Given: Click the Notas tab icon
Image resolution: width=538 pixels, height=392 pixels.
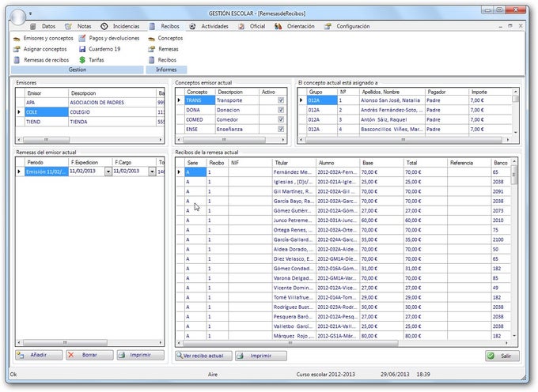Looking at the screenshot, I should tap(68, 26).
